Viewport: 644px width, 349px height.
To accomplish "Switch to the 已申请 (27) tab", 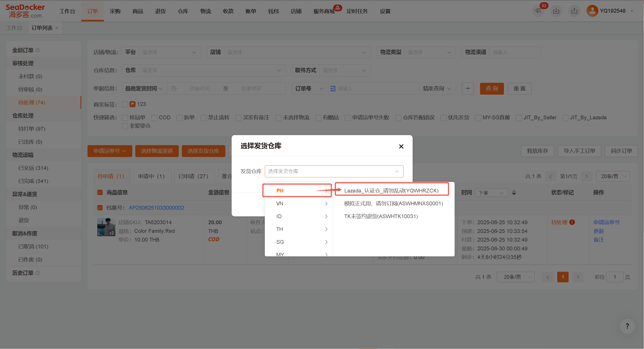I will pyautogui.click(x=193, y=176).
